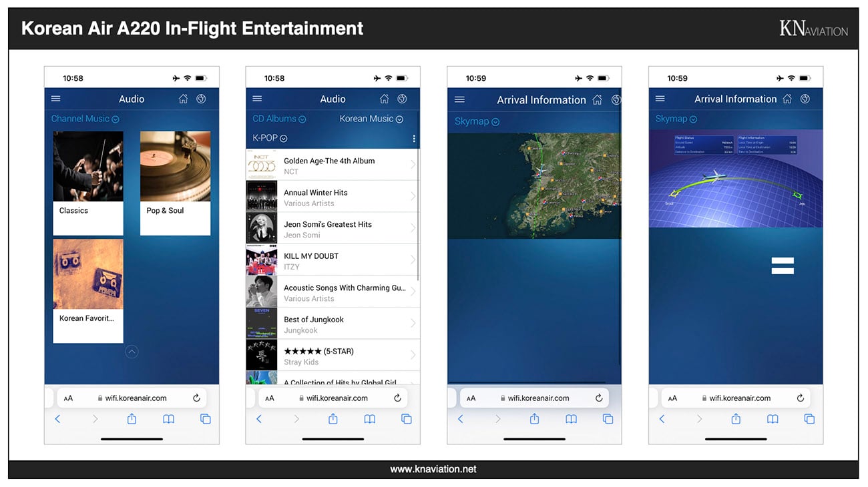Open Safari tabs on globe flight-path screen

click(809, 419)
